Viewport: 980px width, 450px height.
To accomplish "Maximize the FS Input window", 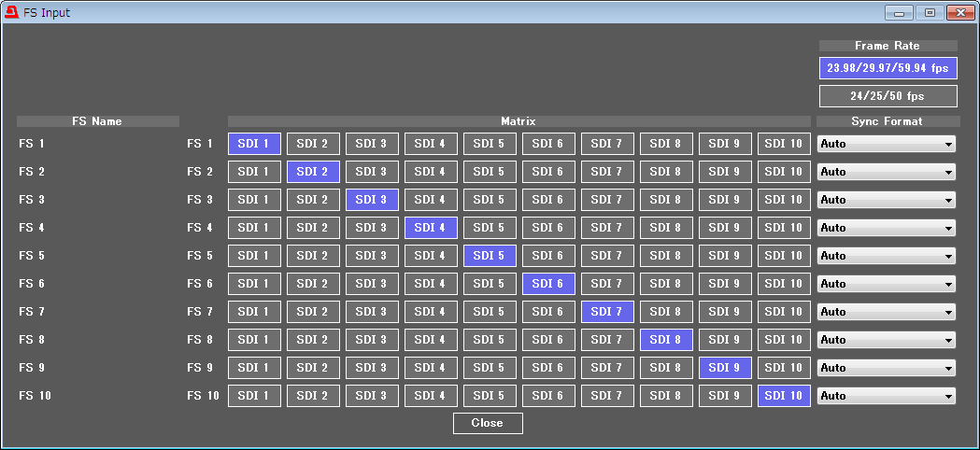I will 929,13.
